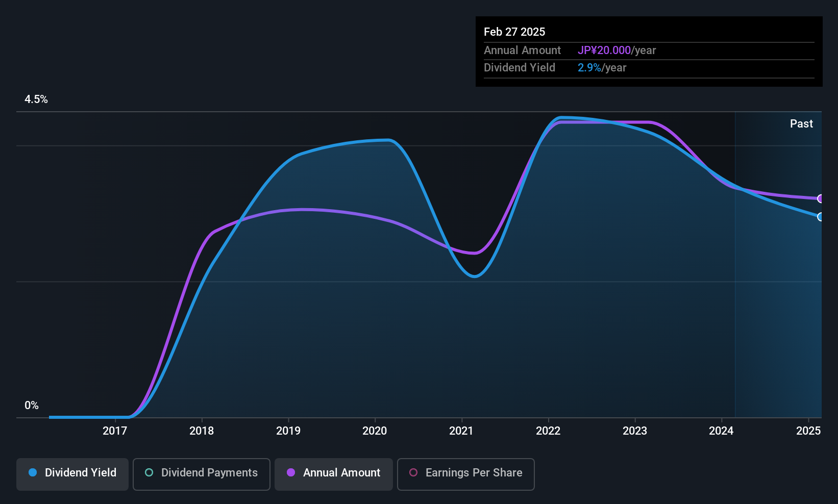Click the Feb 27 2025 tooltip date
Screen dimensions: 838x504
(514, 32)
